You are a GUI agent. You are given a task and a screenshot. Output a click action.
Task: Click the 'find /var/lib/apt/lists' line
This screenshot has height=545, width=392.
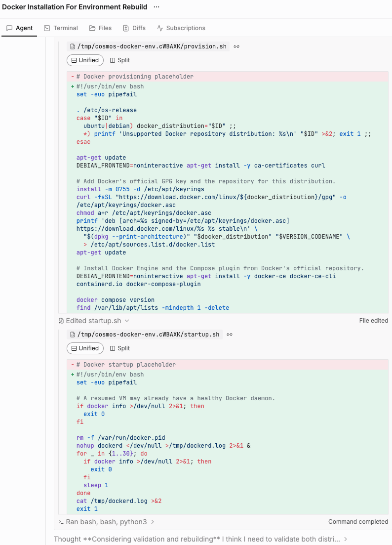pyautogui.click(x=153, y=308)
